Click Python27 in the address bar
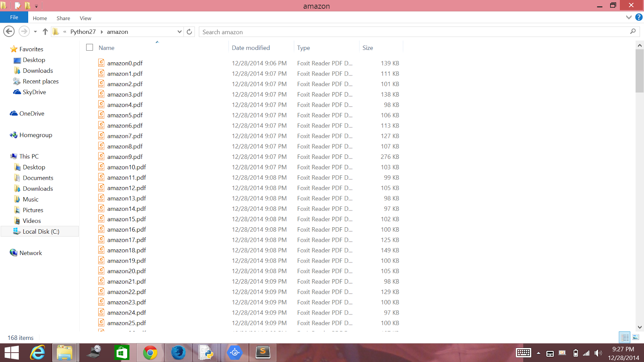Image resolution: width=644 pixels, height=362 pixels. (x=83, y=32)
